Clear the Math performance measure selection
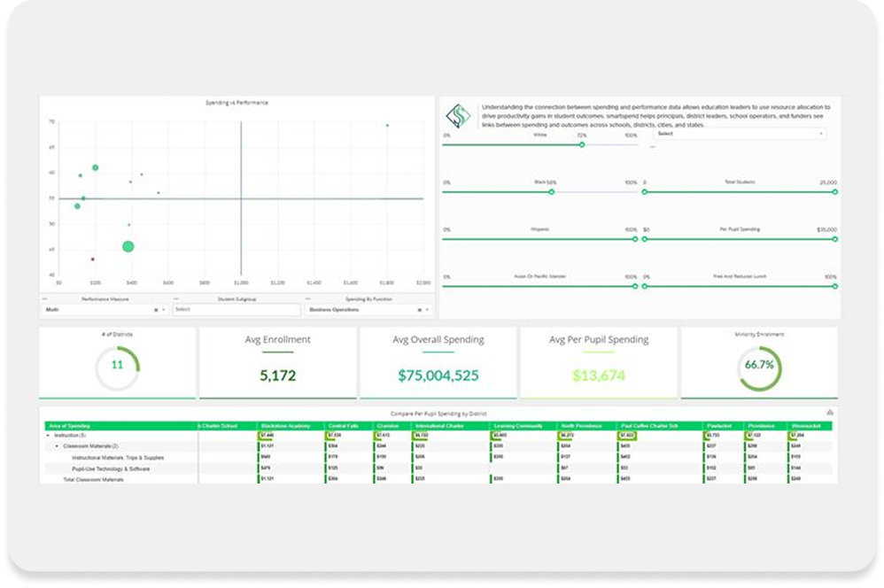The image size is (884, 588). tap(156, 310)
